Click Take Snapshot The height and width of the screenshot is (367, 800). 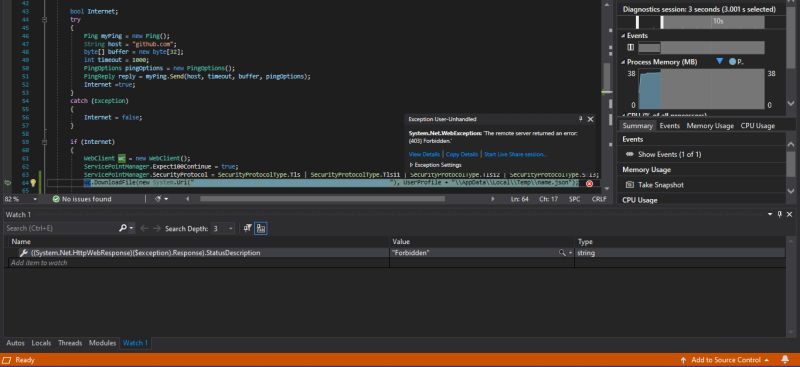[661, 185]
